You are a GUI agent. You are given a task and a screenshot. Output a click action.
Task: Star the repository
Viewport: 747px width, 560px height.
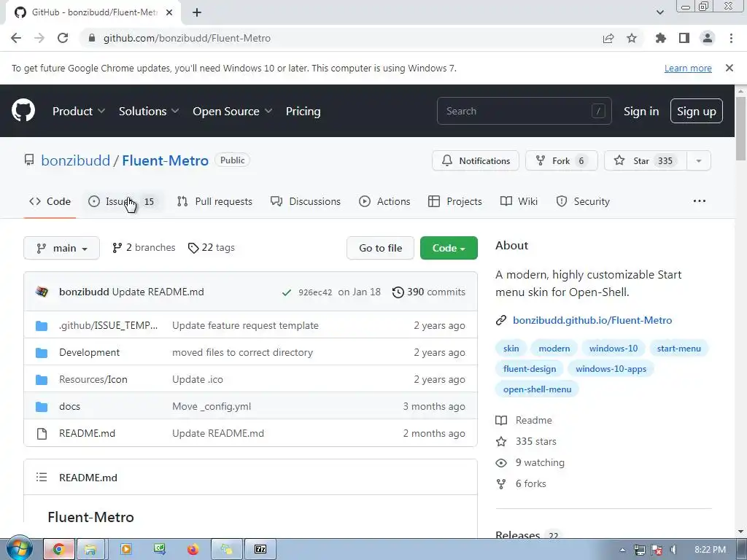(646, 161)
